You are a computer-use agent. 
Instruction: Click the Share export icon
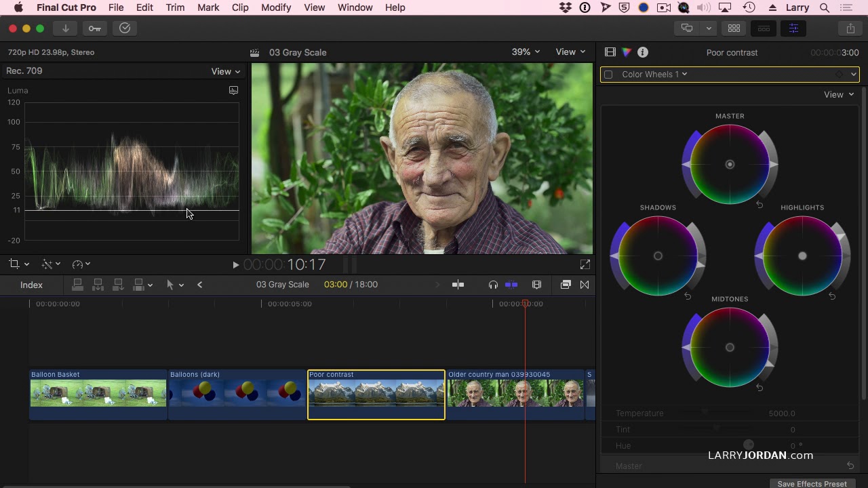tap(850, 28)
